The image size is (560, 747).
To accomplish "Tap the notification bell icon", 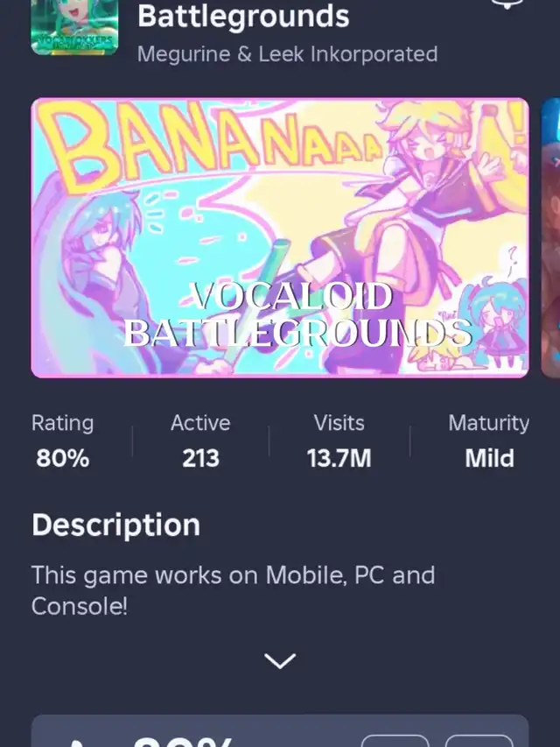I will click(507, 4).
